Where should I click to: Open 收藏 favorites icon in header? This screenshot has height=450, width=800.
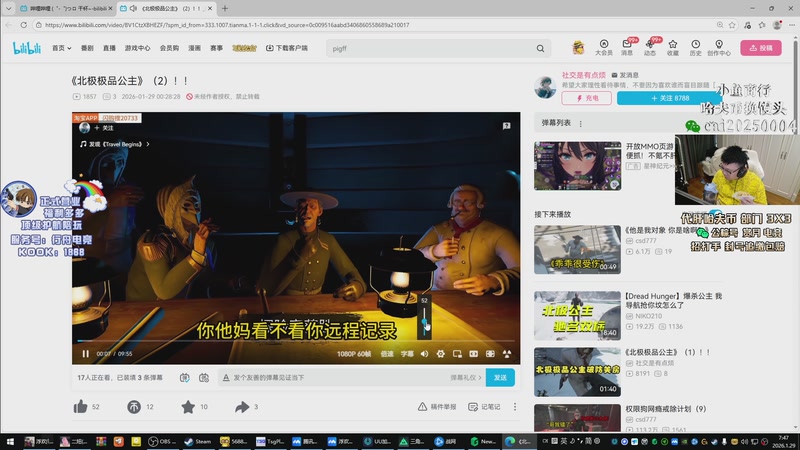[673, 48]
